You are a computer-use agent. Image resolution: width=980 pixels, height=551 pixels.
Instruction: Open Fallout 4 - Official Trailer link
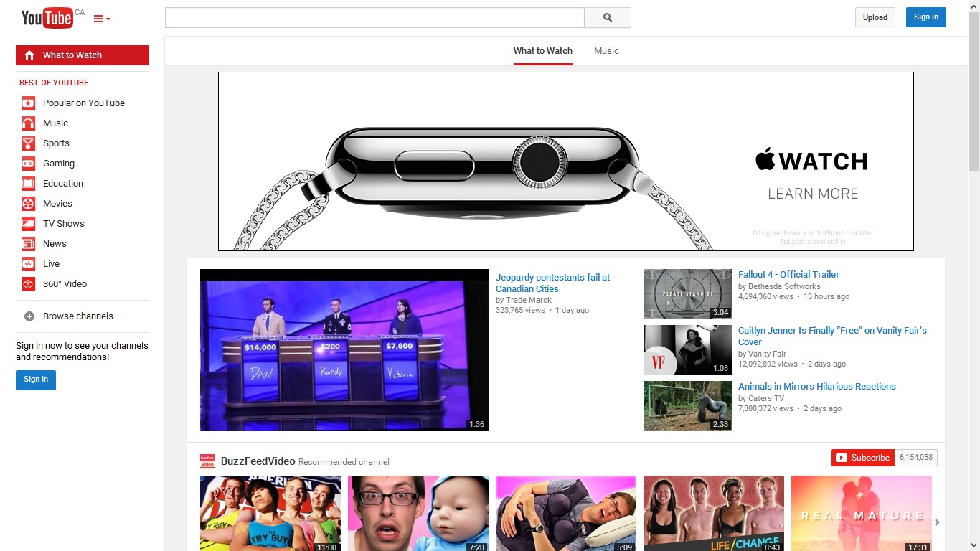[788, 275]
